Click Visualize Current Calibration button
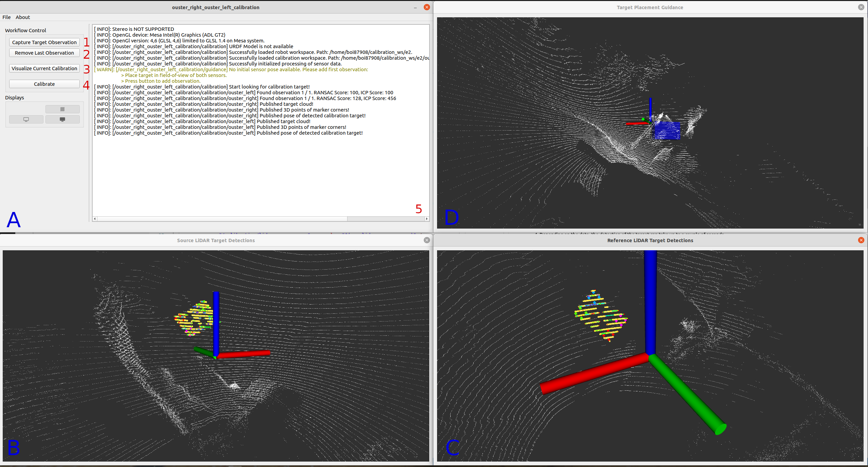The width and height of the screenshot is (868, 467). pos(44,69)
